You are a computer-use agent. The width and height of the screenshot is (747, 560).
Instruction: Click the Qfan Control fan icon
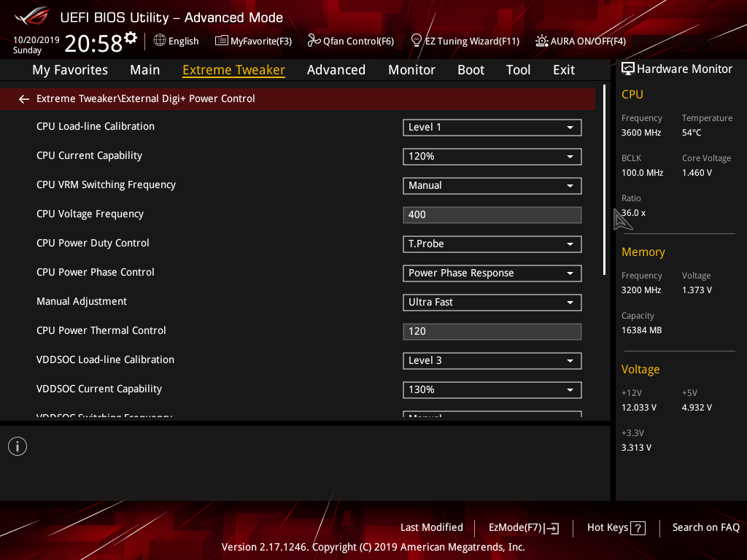coord(314,41)
